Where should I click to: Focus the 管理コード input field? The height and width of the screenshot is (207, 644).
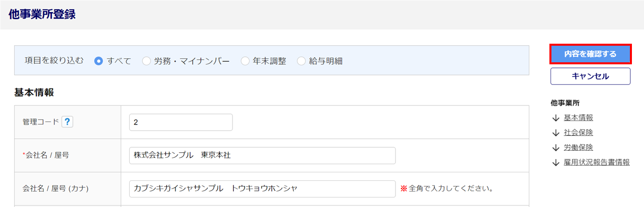(181, 122)
